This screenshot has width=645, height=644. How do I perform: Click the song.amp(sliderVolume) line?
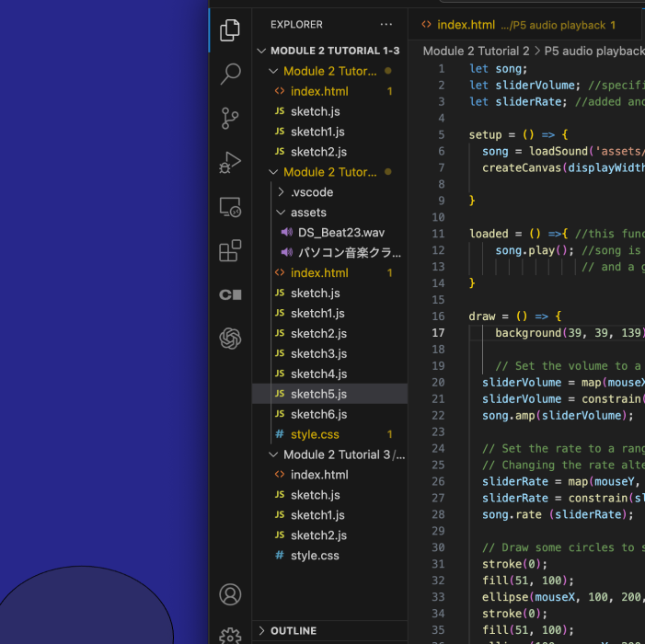click(558, 415)
